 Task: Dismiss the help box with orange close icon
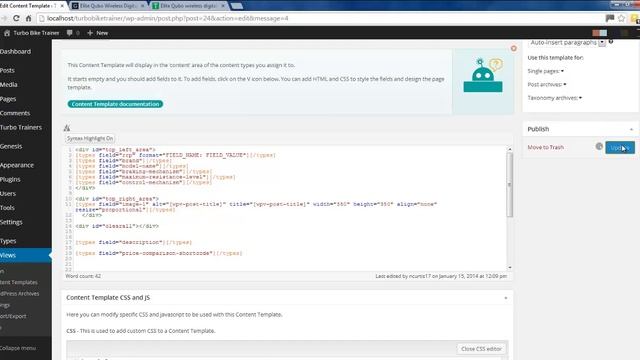[x=513, y=49]
